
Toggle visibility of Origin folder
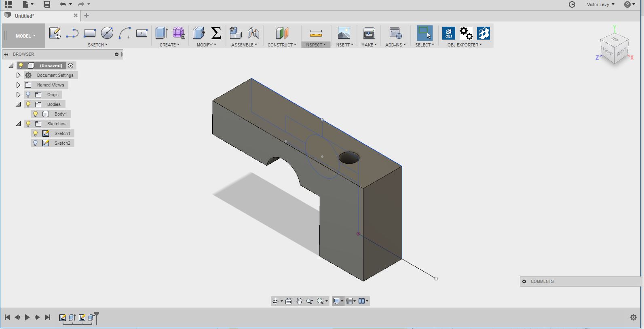coord(28,95)
